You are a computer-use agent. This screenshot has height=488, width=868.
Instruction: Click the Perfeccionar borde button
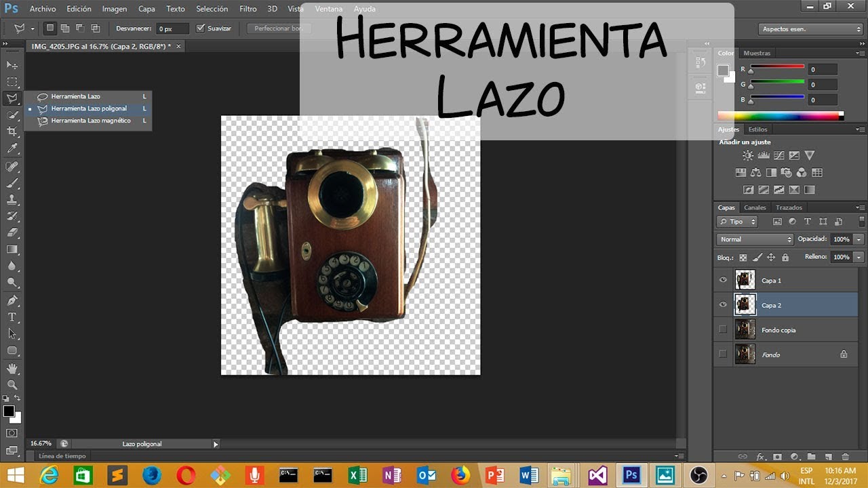tap(278, 28)
